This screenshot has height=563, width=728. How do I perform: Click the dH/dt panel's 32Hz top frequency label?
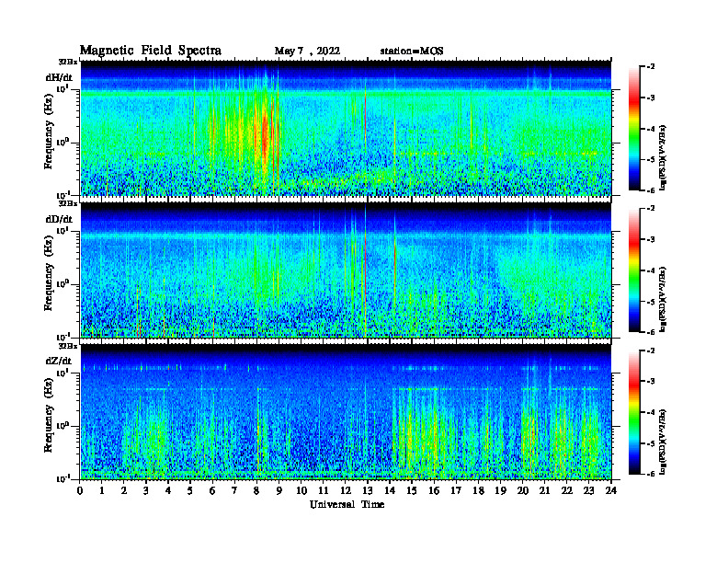click(68, 62)
